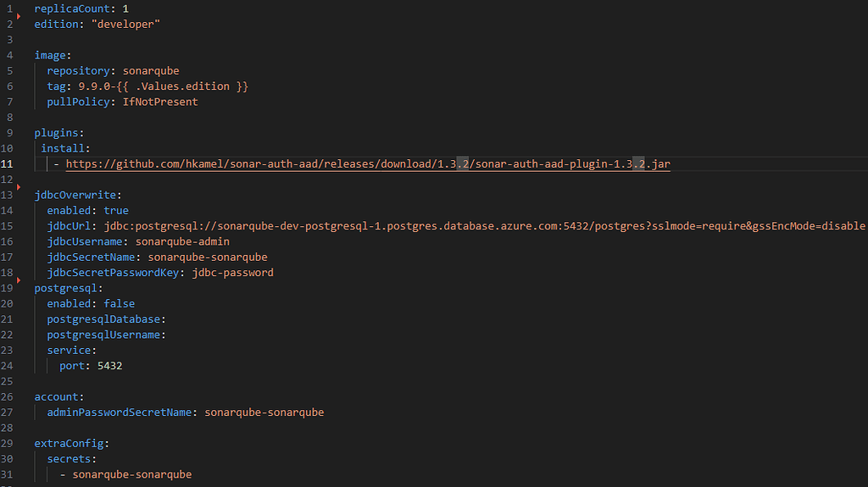868x487 pixels.
Task: Click the red gutter marker above jdbcOverwrite
Action: coord(19,187)
